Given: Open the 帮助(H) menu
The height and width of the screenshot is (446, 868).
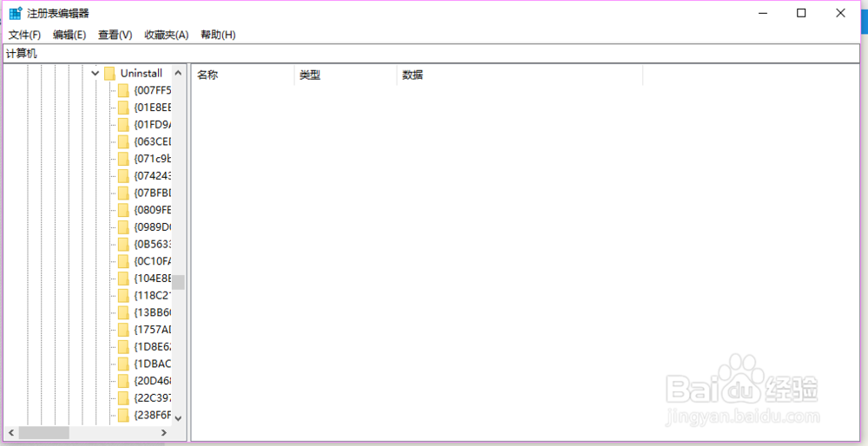Looking at the screenshot, I should (218, 35).
